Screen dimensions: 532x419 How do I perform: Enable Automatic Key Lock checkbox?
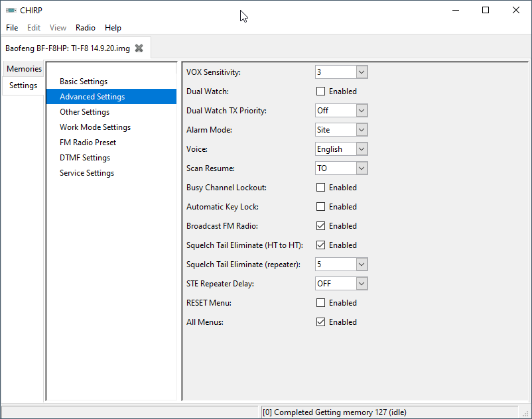point(320,207)
